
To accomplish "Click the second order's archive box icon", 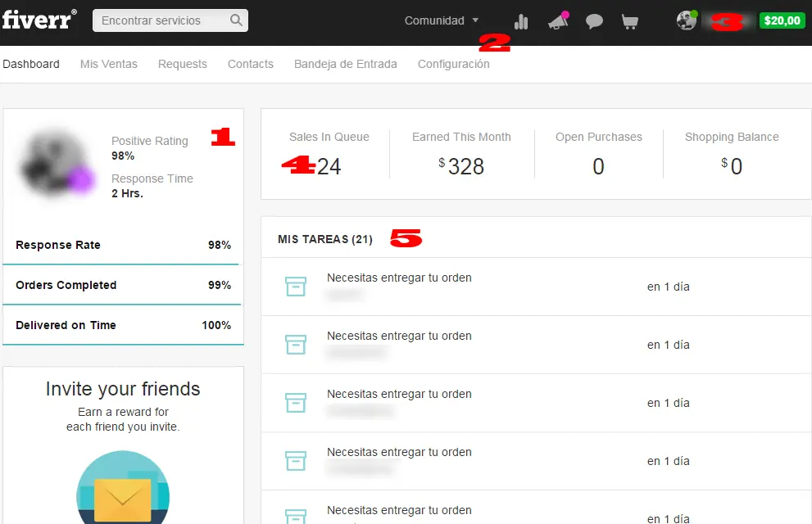I will (x=296, y=345).
